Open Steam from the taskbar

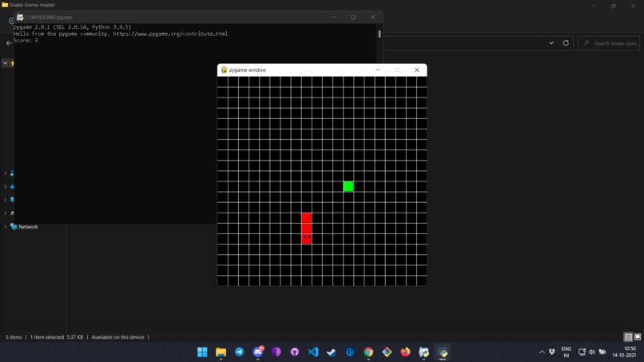point(332,352)
